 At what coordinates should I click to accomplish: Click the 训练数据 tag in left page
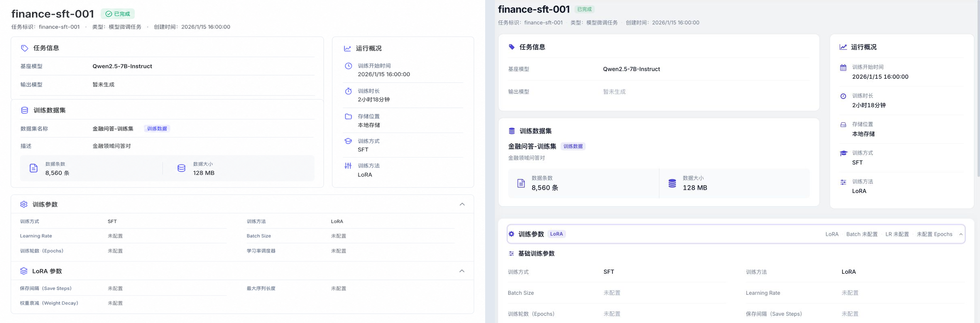coord(157,129)
